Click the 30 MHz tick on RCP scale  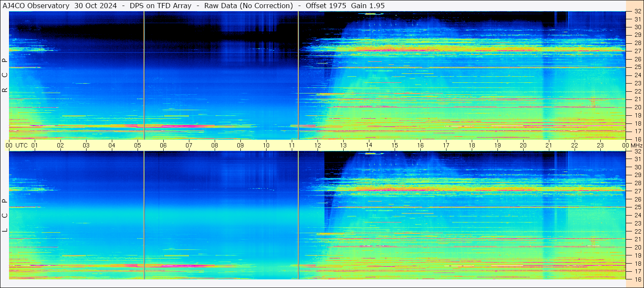[x=637, y=27]
